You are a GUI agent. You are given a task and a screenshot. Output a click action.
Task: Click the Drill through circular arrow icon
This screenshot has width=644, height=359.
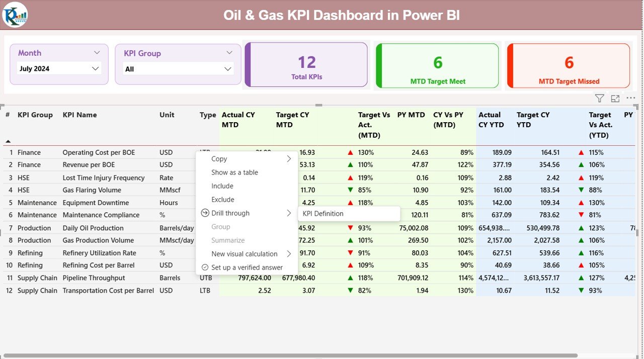[x=205, y=213]
